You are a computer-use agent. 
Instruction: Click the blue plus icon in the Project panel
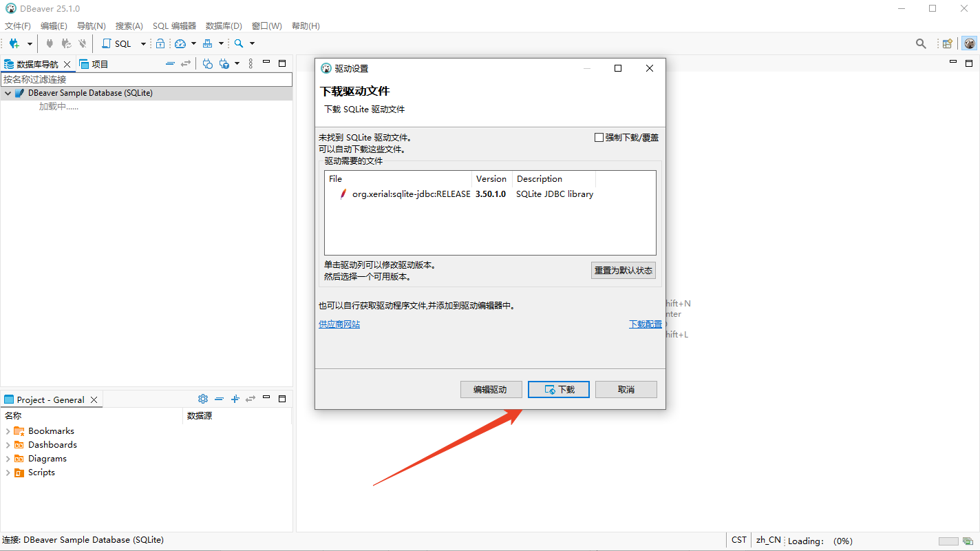click(235, 399)
